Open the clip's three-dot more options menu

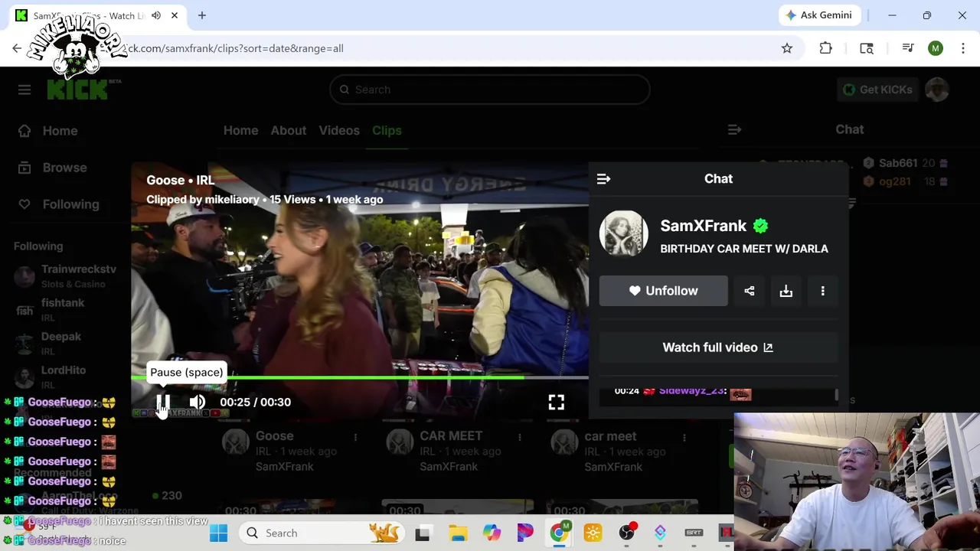[x=823, y=291]
